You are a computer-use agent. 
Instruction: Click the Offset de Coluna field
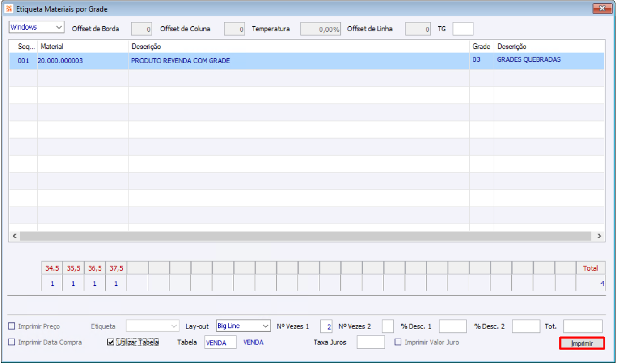pos(235,29)
